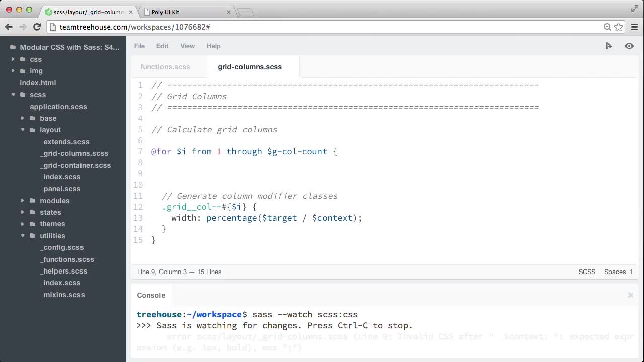The image size is (644, 362).
Task: Click the workspace preview eye icon
Action: click(629, 46)
